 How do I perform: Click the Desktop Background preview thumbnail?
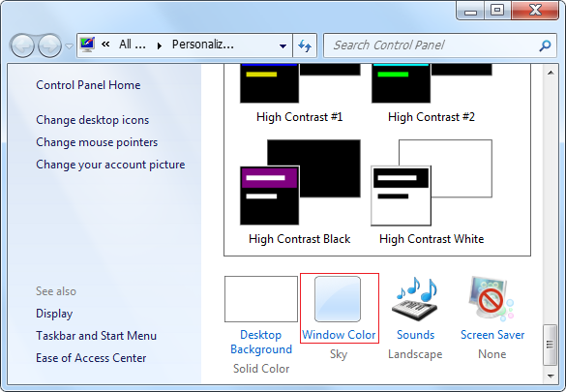261,299
